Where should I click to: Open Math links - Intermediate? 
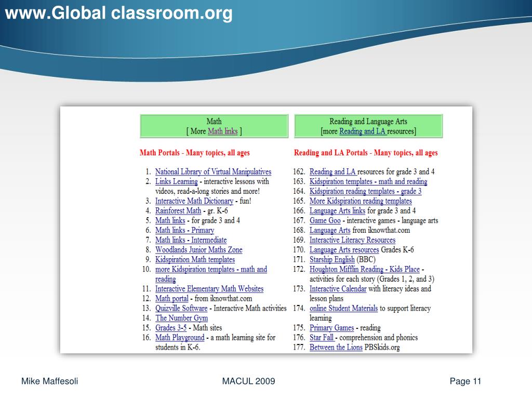click(x=191, y=240)
